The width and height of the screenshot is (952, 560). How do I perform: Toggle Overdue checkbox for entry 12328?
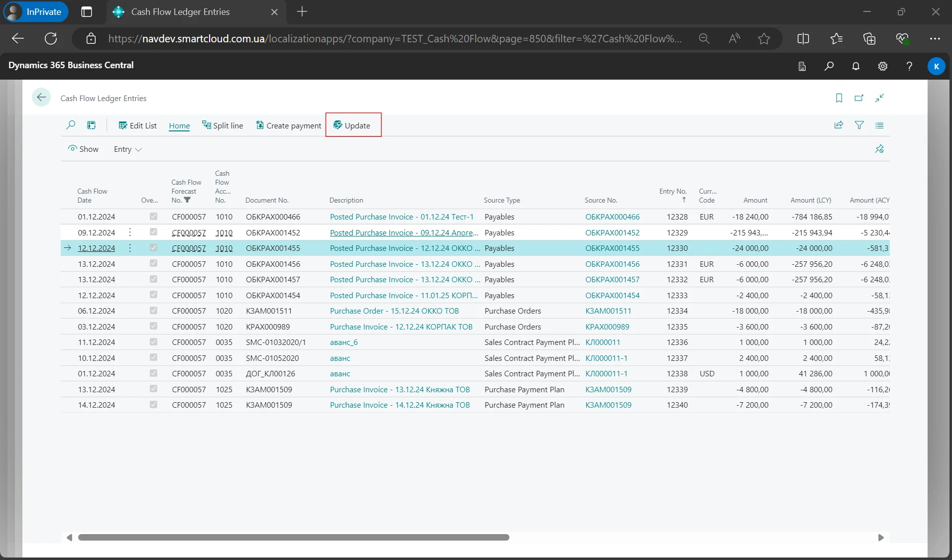[x=153, y=217]
